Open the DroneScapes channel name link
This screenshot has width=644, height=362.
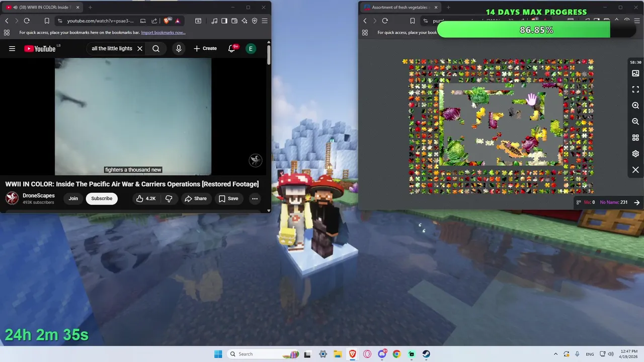click(x=39, y=196)
